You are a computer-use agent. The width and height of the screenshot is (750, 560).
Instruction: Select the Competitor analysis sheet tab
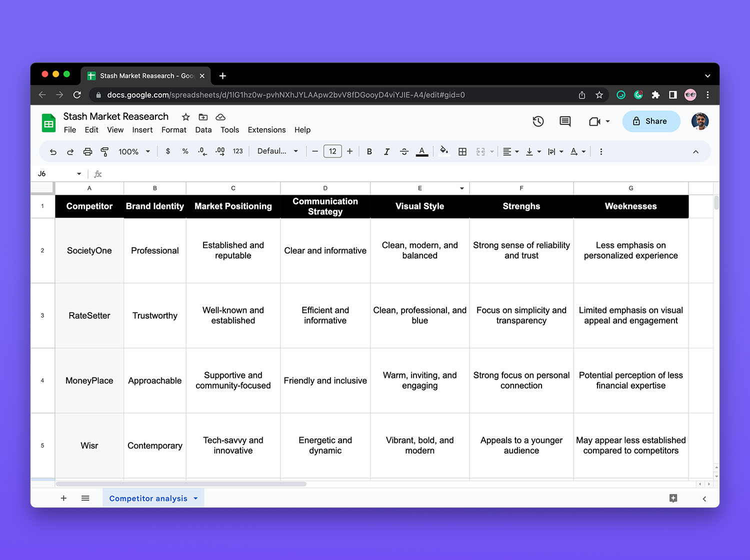pos(148,498)
